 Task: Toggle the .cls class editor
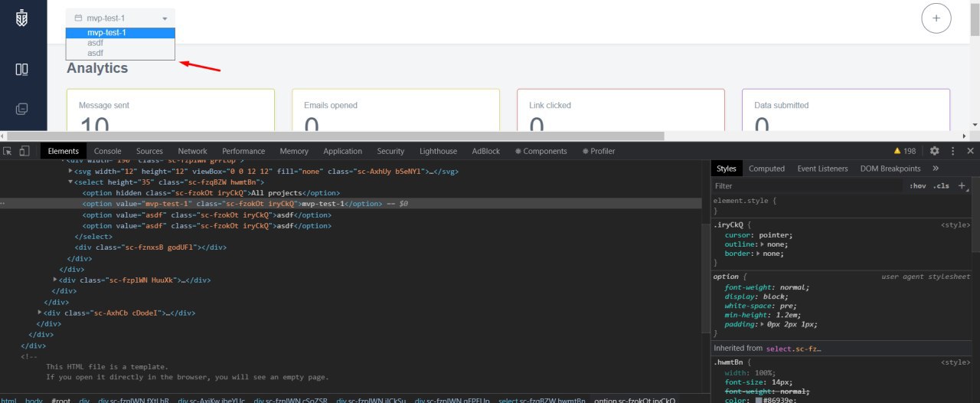[x=942, y=185]
